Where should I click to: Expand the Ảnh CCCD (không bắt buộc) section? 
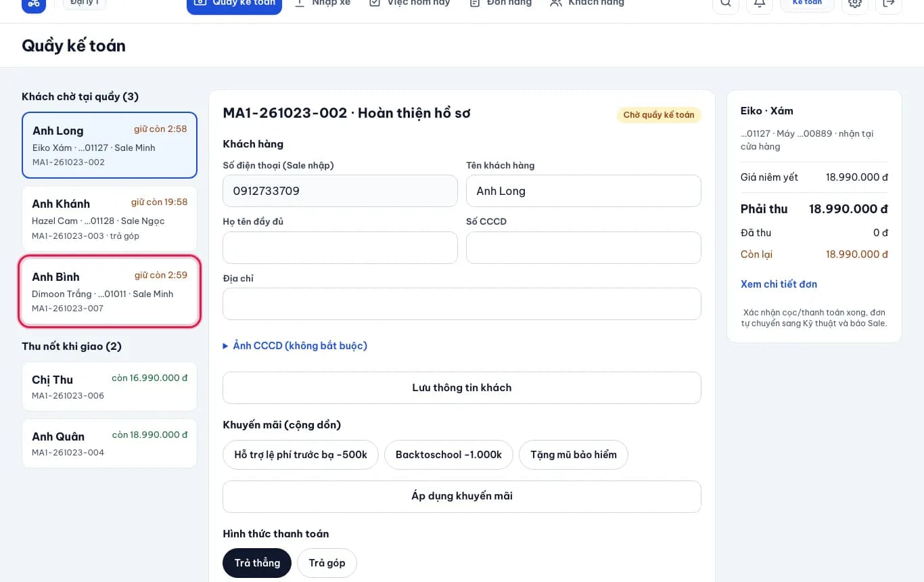coord(295,346)
